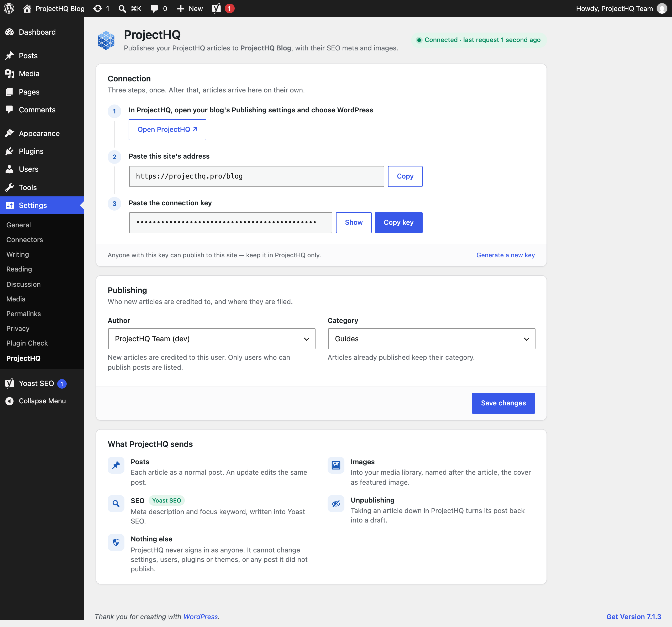The image size is (672, 627).
Task: Click the Open ProjectHQ button
Action: tap(167, 129)
